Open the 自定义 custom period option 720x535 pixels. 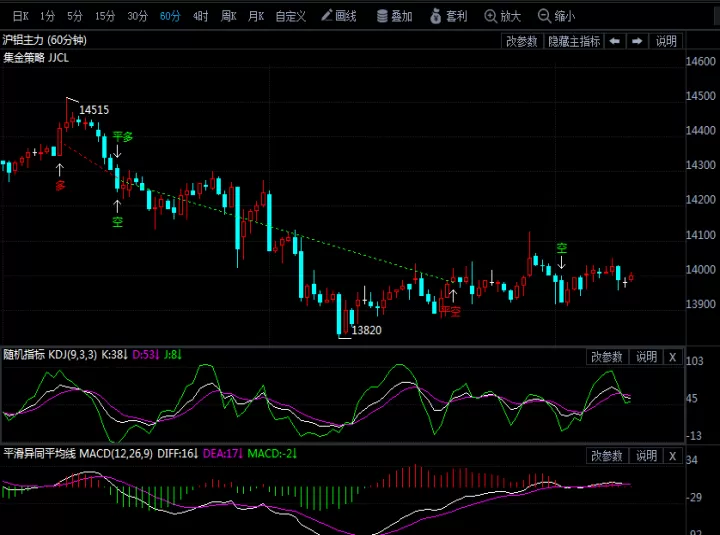point(291,17)
